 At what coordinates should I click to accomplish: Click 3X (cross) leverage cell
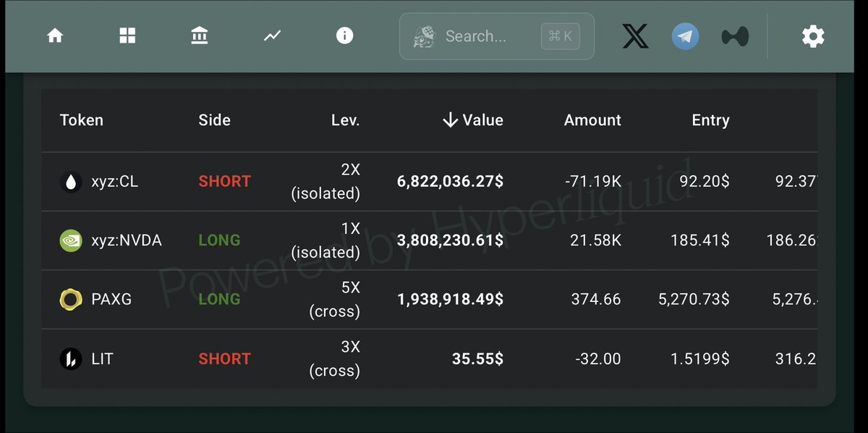(x=334, y=358)
